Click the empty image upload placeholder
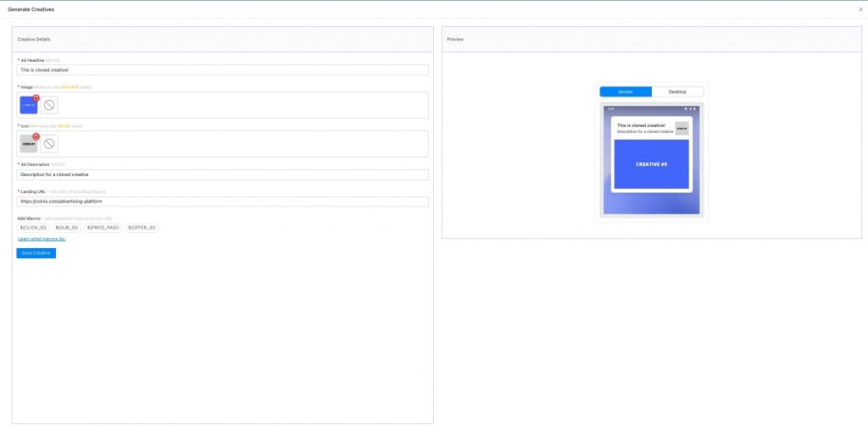 (49, 105)
